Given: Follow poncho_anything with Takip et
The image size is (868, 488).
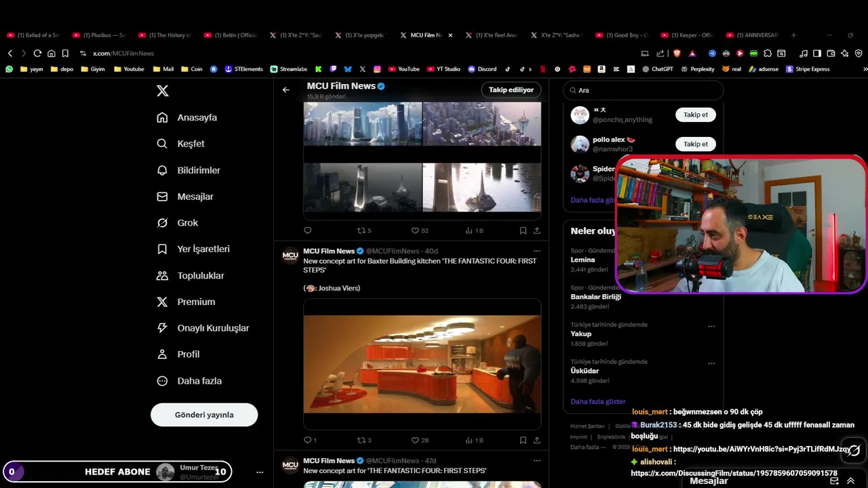Looking at the screenshot, I should [696, 115].
